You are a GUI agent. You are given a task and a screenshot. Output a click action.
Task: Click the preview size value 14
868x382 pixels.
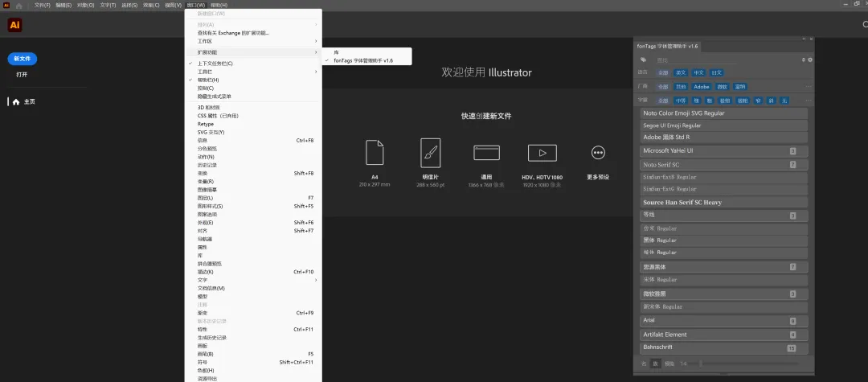[x=684, y=364]
